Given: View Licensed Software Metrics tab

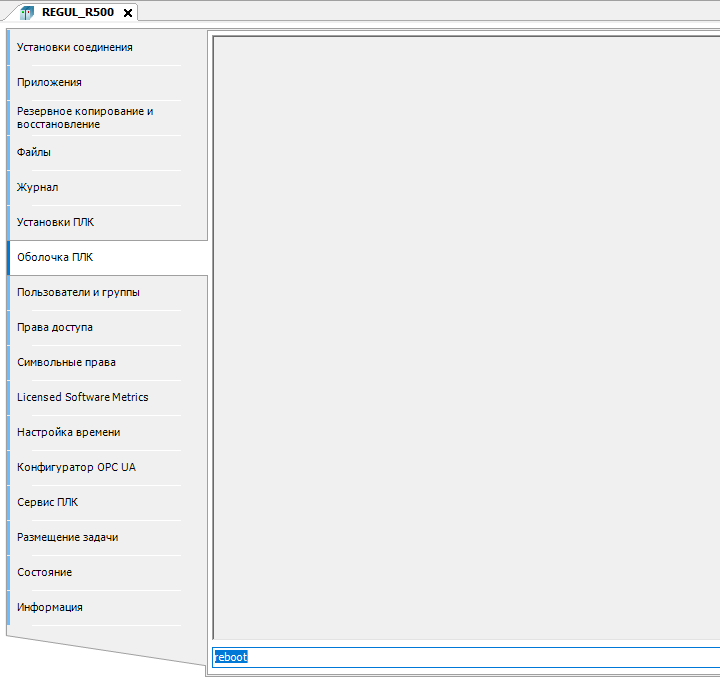Looking at the screenshot, I should pos(82,397).
